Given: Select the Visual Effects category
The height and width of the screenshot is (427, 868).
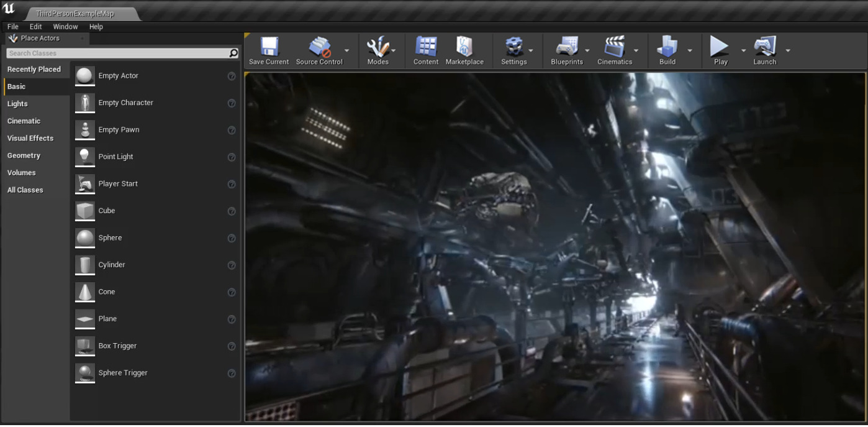Looking at the screenshot, I should 30,138.
